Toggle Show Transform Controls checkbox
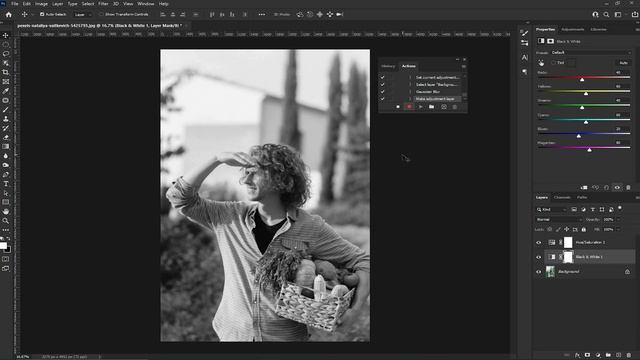Viewport: 640px width, 360px height. [101, 14]
